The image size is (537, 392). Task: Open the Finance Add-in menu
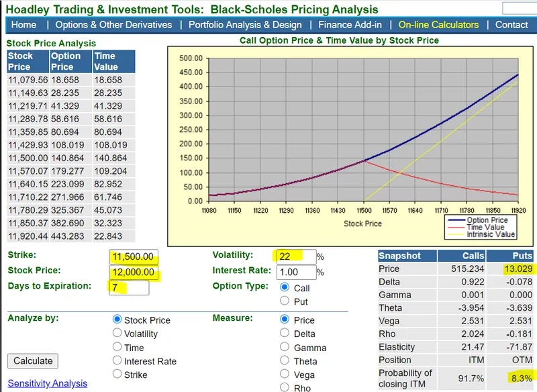(350, 25)
